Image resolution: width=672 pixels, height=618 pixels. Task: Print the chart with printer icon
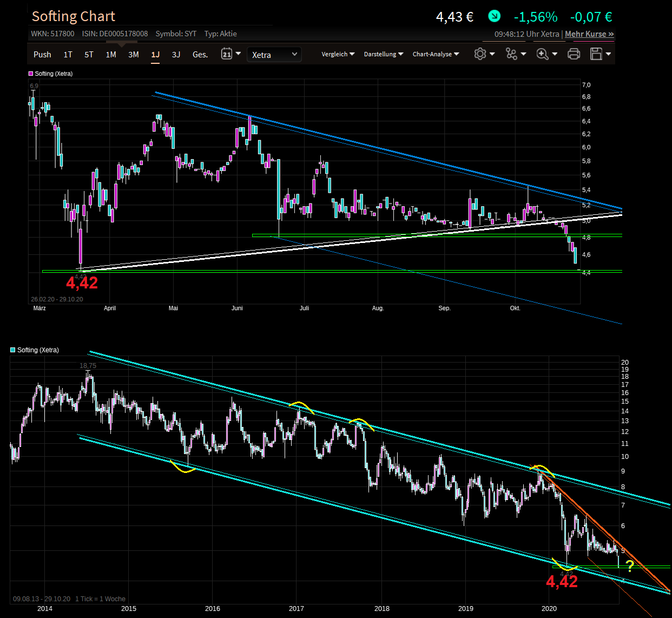[574, 54]
